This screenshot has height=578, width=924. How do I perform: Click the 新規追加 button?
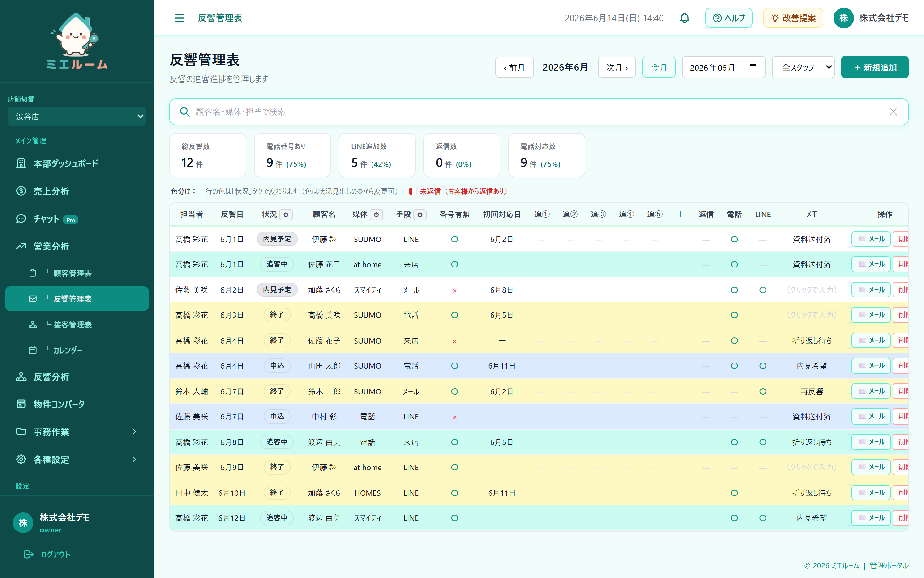point(874,67)
